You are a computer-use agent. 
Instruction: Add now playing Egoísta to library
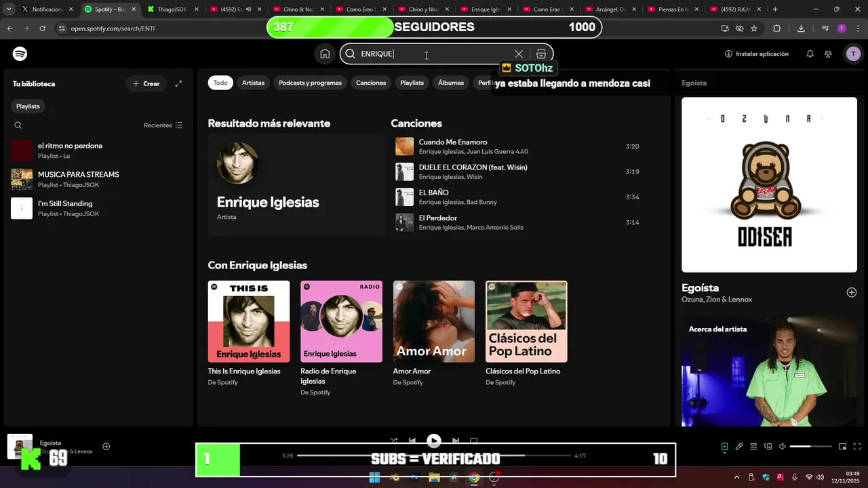pyautogui.click(x=106, y=446)
